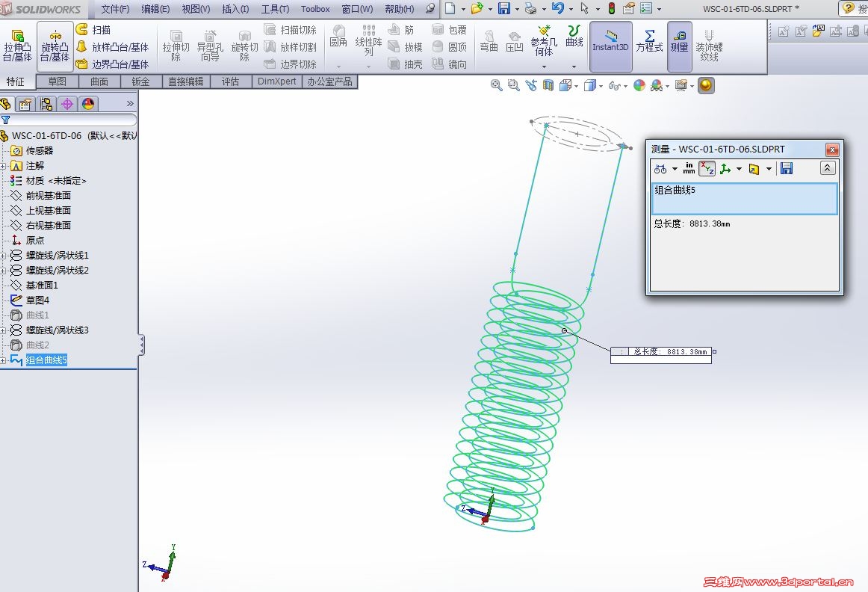Expand the side panel tabs with the double arrow
The height and width of the screenshot is (592, 868).
130,104
